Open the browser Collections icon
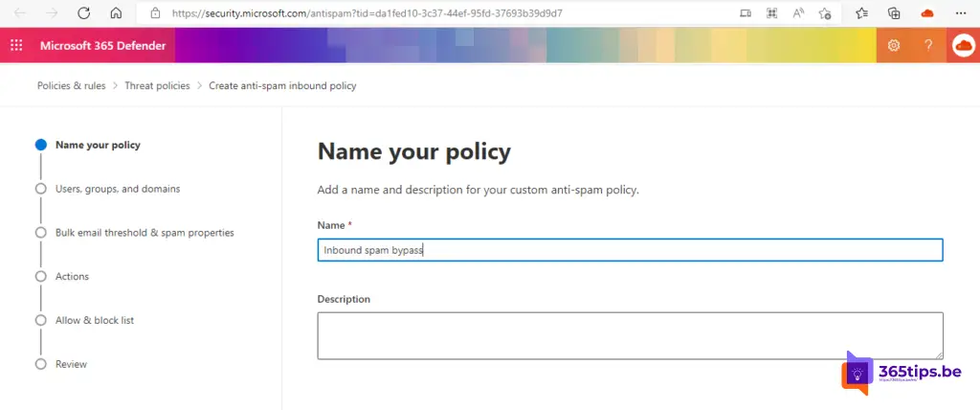The height and width of the screenshot is (410, 980). [x=894, y=13]
